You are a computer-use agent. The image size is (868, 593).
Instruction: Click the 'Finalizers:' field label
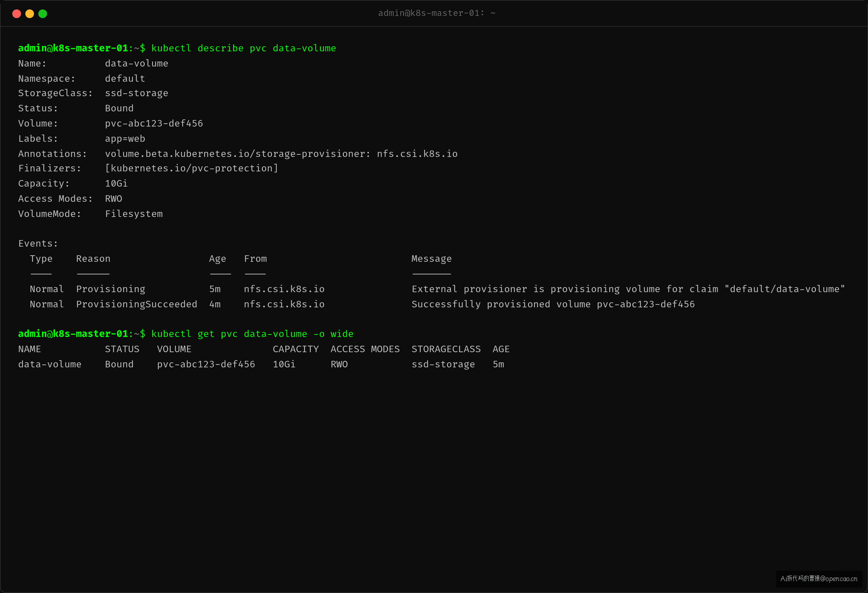[50, 168]
